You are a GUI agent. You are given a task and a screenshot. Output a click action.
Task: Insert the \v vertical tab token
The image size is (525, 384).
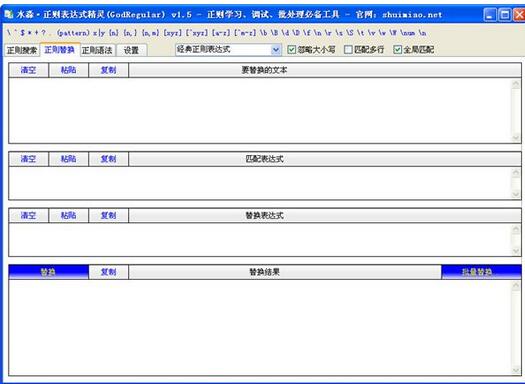(x=372, y=33)
